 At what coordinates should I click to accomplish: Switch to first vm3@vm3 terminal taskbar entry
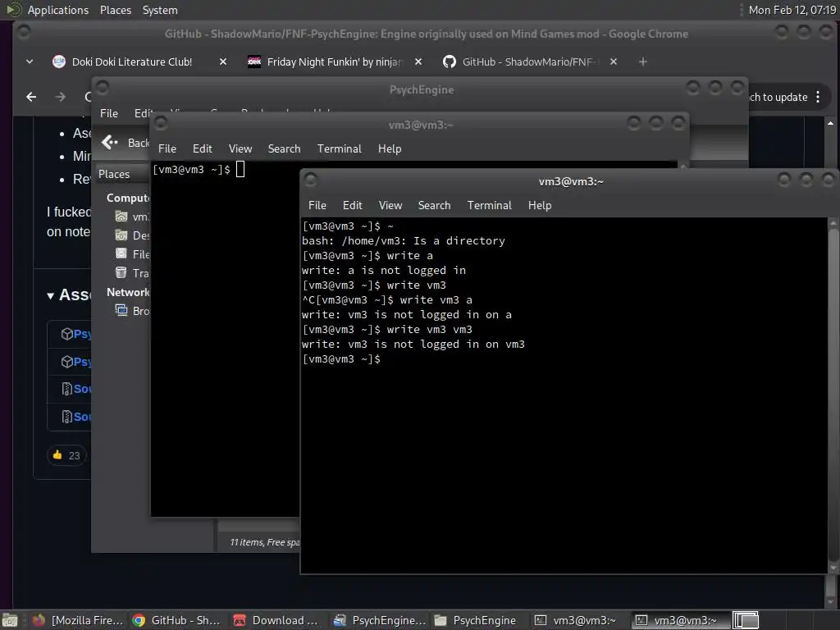[577, 620]
